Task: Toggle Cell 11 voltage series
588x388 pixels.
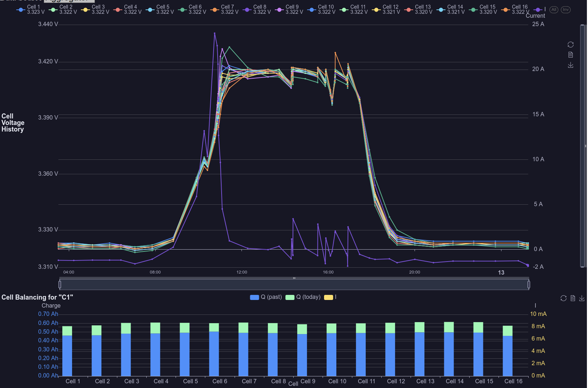Action: click(354, 9)
